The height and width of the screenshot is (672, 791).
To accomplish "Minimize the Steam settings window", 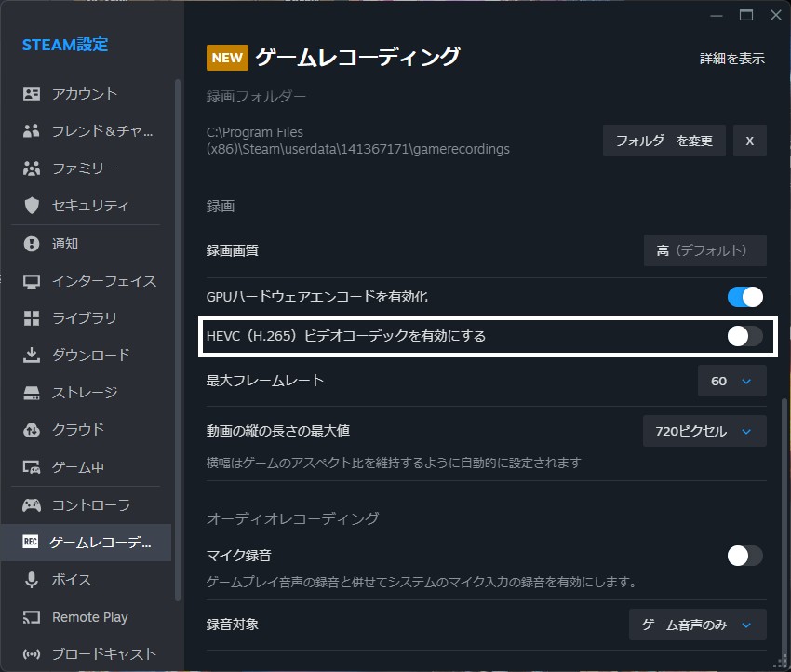I will coord(717,15).
